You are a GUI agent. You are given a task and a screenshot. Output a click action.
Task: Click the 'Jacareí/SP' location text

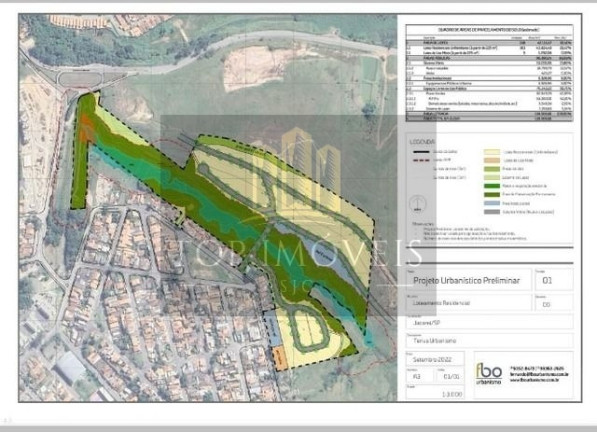click(x=426, y=323)
